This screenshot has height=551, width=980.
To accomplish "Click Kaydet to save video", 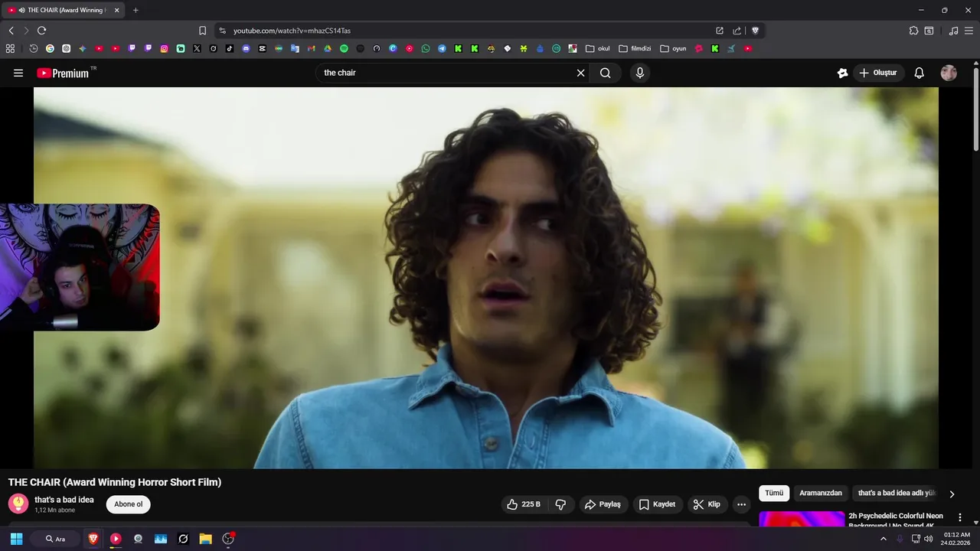I will click(657, 504).
